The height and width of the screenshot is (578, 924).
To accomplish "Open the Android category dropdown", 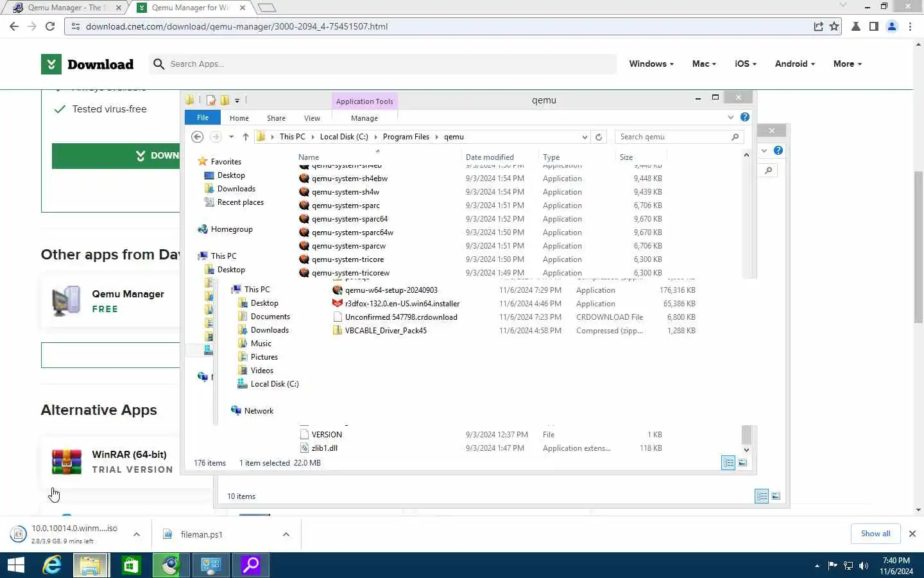I will click(794, 64).
